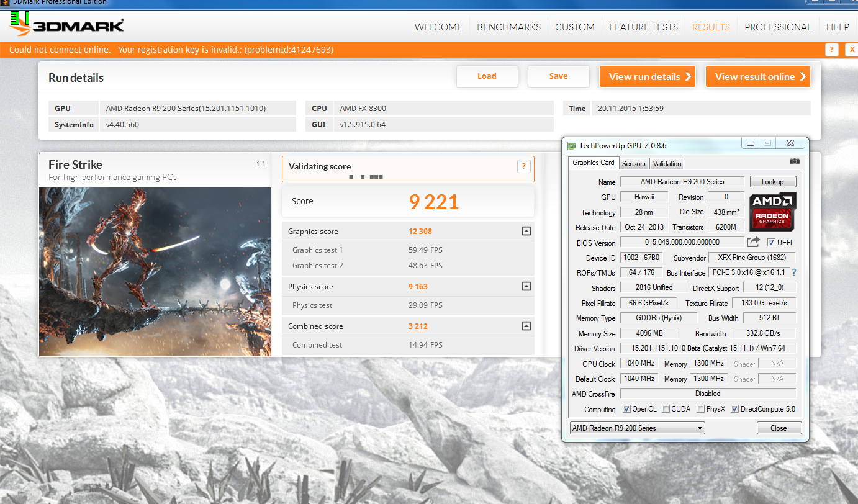Screen dimensions: 858x504
Task: Switch to the Sensors tab in GPU-Z
Action: [x=634, y=164]
